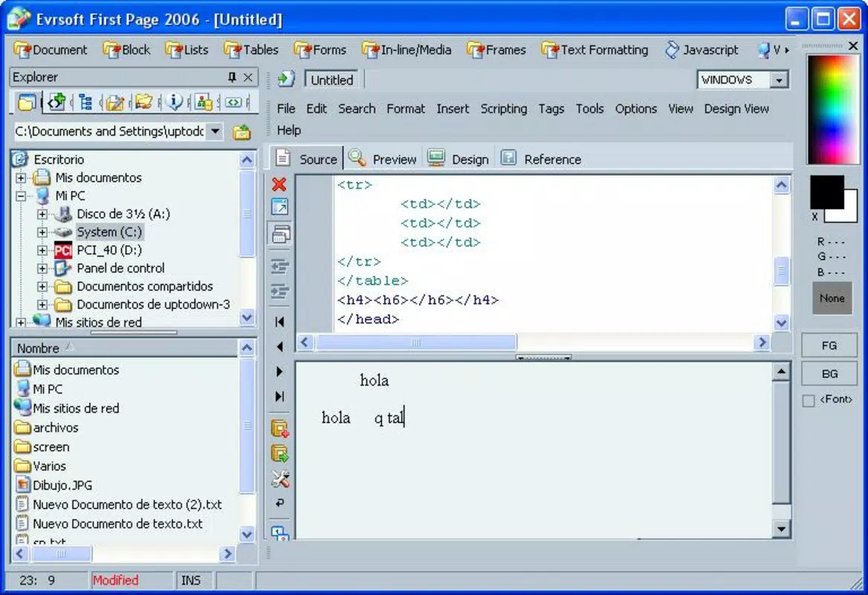Open the Javascript toolbar tab
This screenshot has width=868, height=595.
point(702,50)
